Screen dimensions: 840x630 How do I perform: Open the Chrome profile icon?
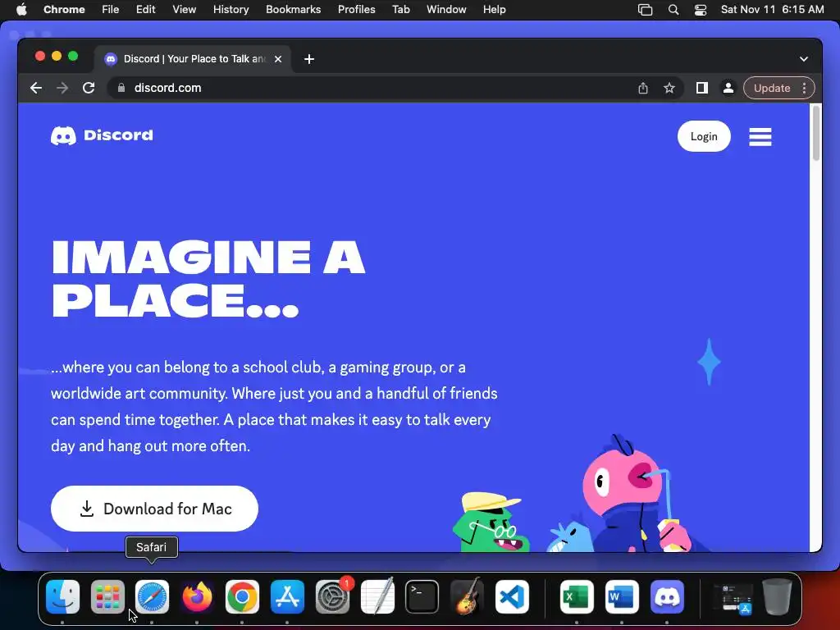[x=728, y=88]
